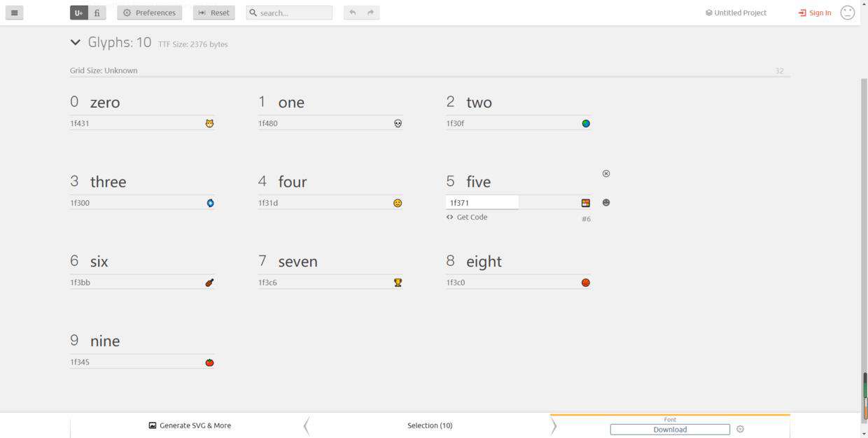Toggle ligatures mode button

(97, 13)
